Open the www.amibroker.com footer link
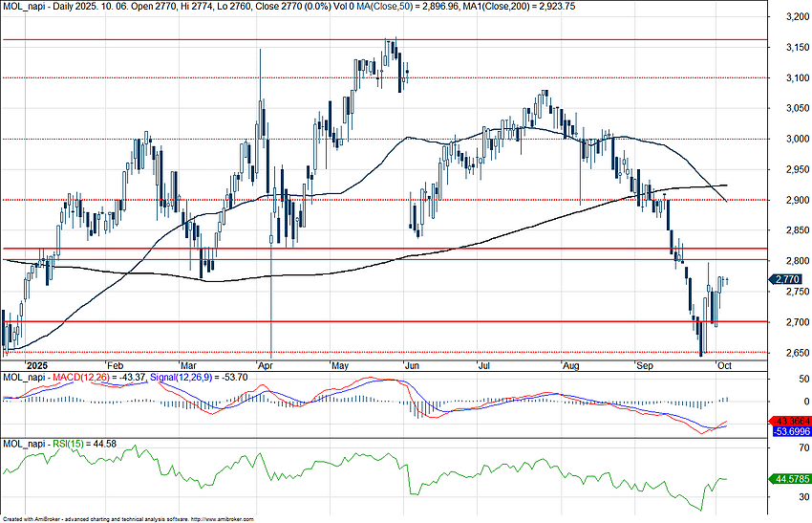 [223, 518]
